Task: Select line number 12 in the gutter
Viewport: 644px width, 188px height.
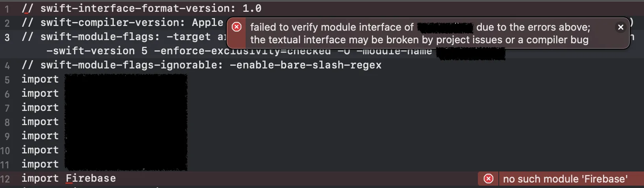Action: tap(5, 179)
